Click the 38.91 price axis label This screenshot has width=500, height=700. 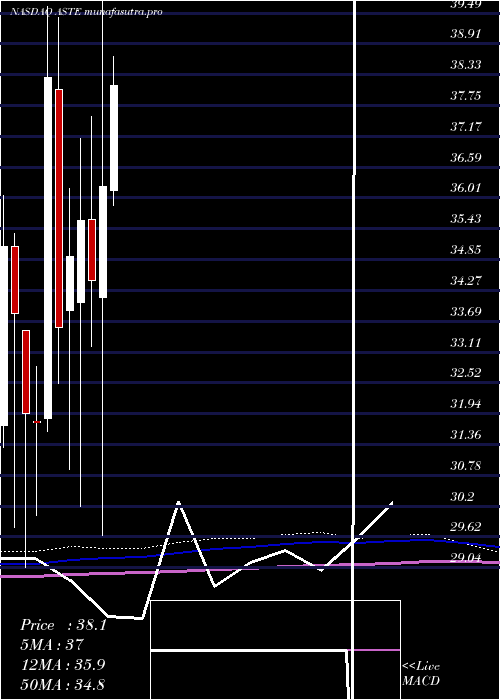point(466,33)
